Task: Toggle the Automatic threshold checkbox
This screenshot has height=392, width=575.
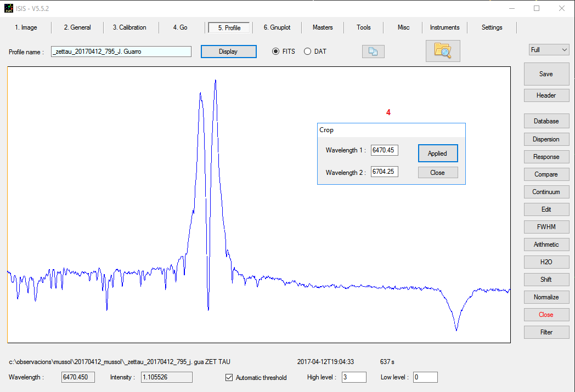Action: click(229, 377)
